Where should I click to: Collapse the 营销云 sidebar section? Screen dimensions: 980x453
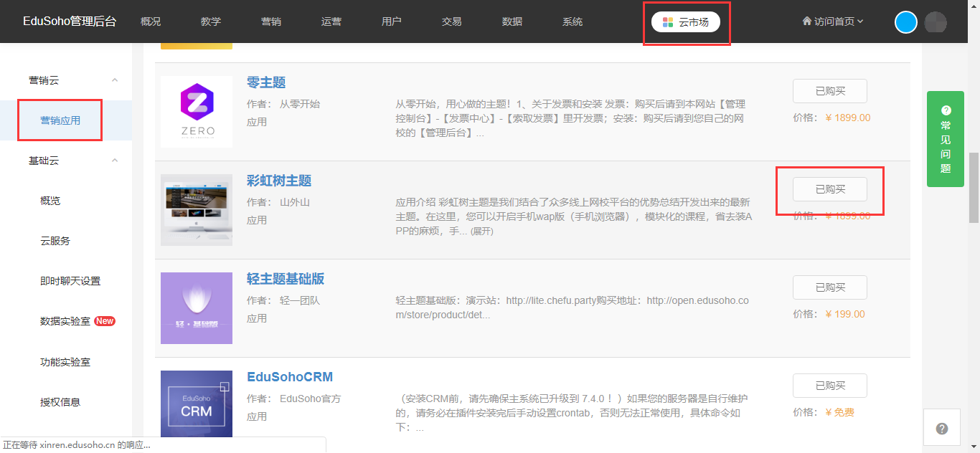coord(115,80)
